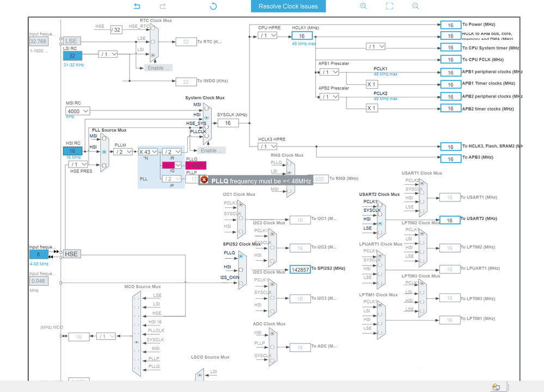Image resolution: width=544 pixels, height=392 pixels.
Task: Open the HCLK3 HPRE dropdown
Action: pos(267,147)
